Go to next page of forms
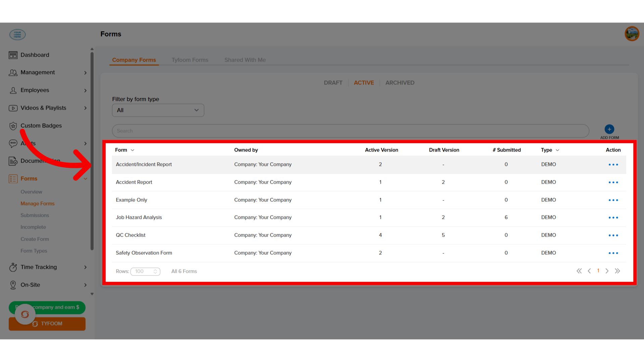Viewport: 644px width, 362px height. point(607,271)
